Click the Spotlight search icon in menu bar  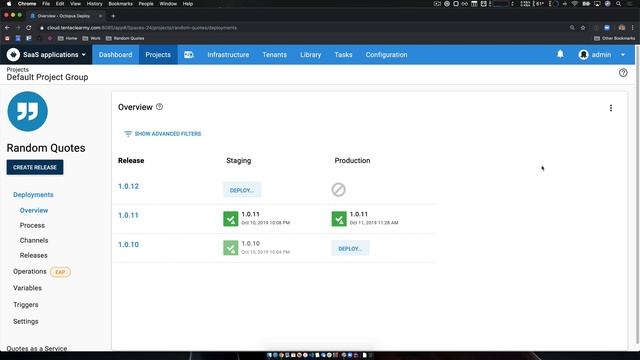(619, 4)
